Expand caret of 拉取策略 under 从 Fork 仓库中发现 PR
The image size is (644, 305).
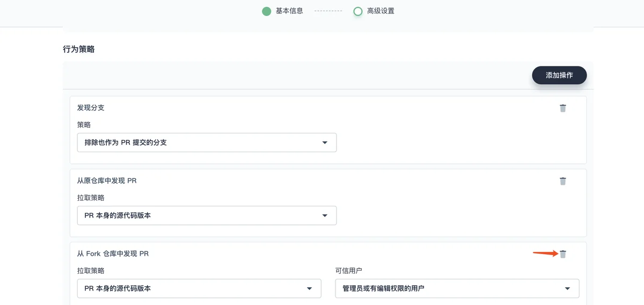309,288
